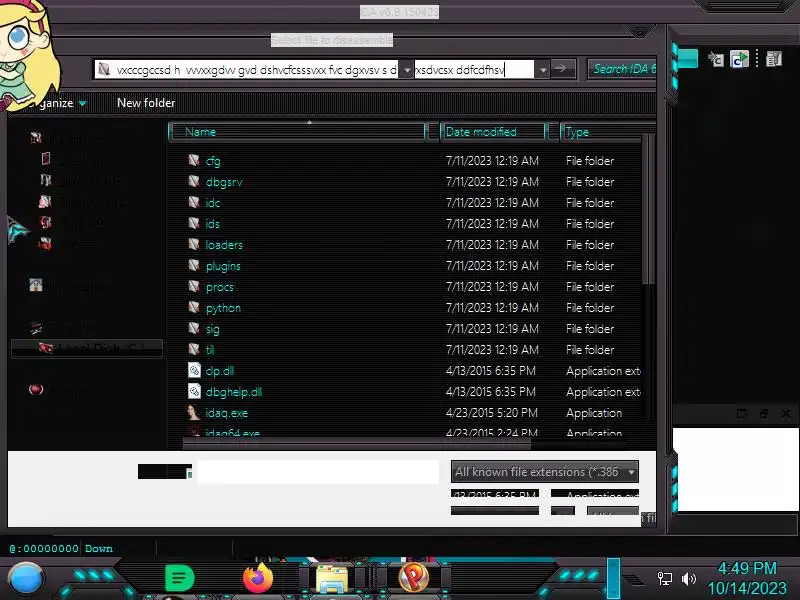Click the New folder button
800x600 pixels.
click(x=146, y=103)
